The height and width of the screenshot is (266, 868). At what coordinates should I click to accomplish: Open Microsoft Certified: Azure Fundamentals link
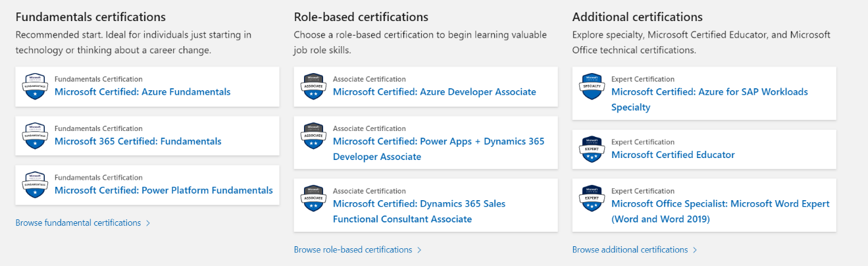click(142, 92)
